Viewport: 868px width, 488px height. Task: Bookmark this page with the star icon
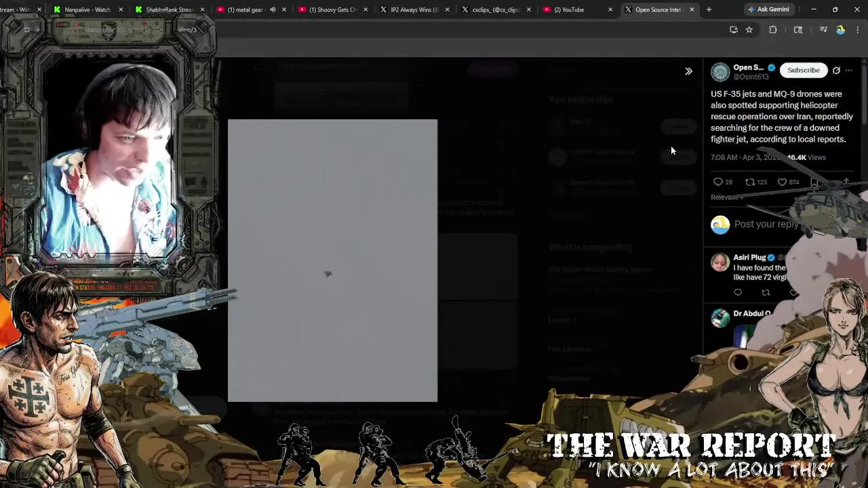point(749,30)
